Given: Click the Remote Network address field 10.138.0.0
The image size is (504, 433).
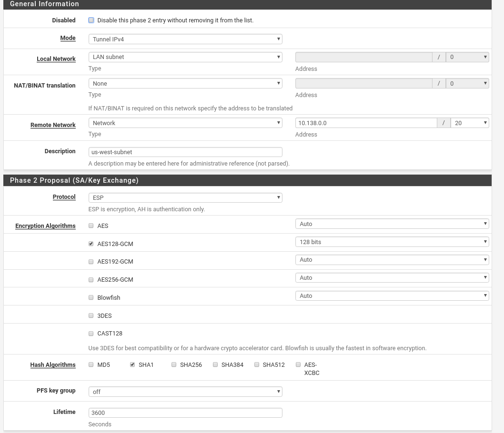Looking at the screenshot, I should [x=366, y=123].
